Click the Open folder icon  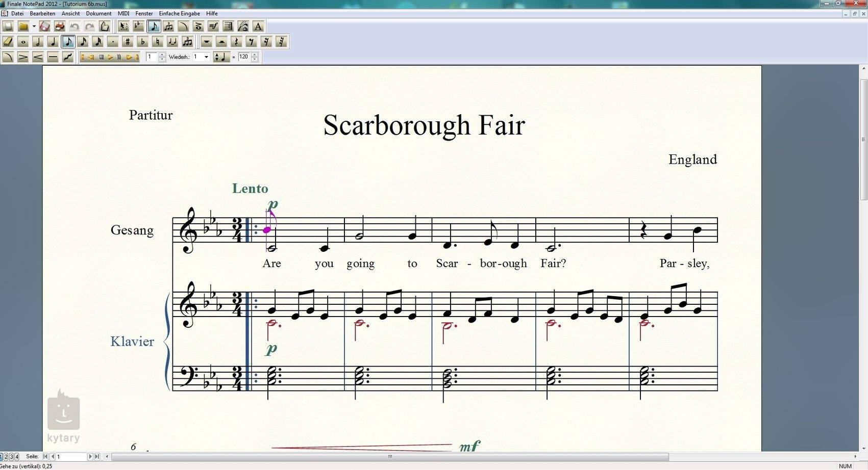click(23, 27)
